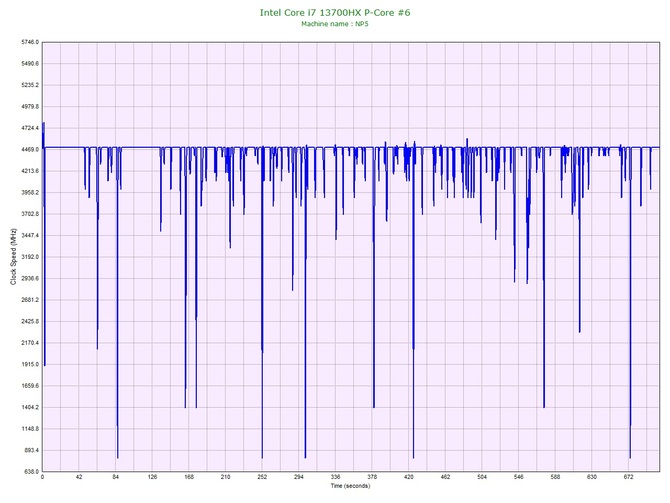The width and height of the screenshot is (670, 503).
Task: Click the Time (seconds) axis label
Action: [350, 486]
